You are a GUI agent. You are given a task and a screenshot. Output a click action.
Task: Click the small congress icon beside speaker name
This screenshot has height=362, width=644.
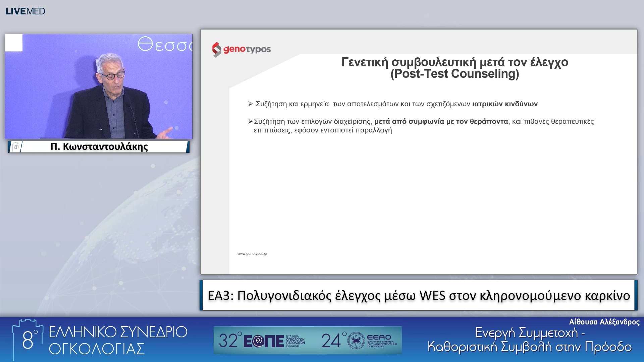pos(15,147)
